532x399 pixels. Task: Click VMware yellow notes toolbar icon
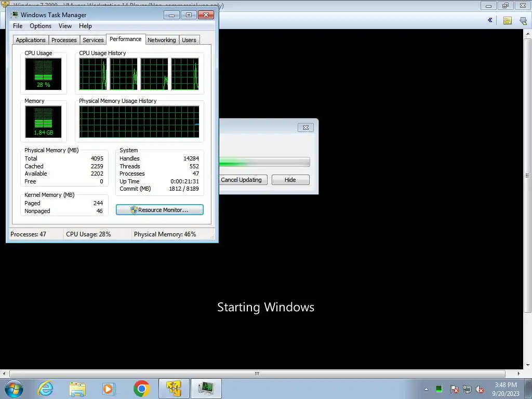507,20
